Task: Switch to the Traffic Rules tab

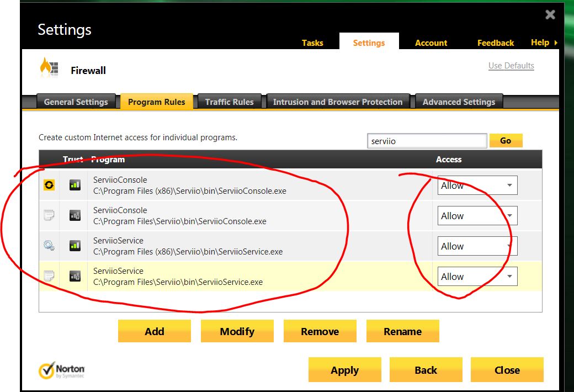Action: (229, 102)
